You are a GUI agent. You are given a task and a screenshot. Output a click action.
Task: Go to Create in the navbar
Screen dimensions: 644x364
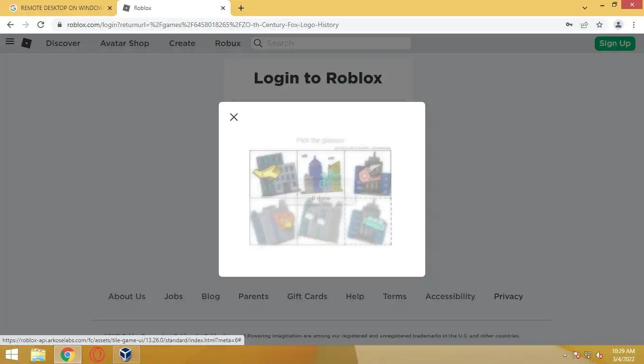(182, 43)
